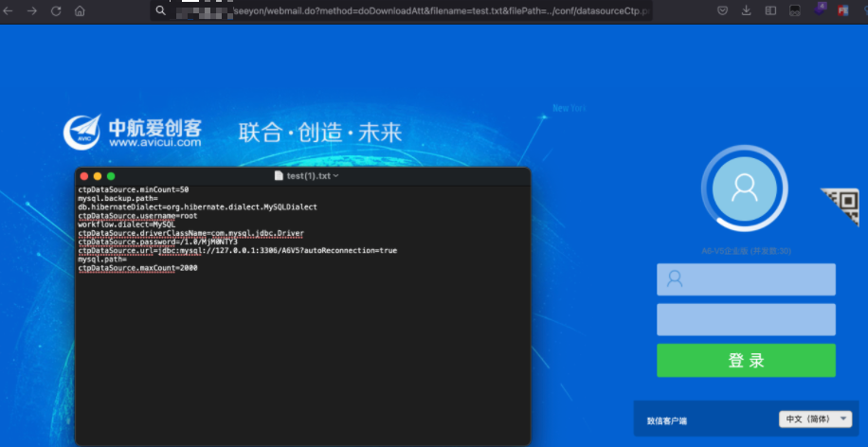The height and width of the screenshot is (447, 868).
Task: Click the ctpDataSource.url jdbc line
Action: tap(238, 251)
